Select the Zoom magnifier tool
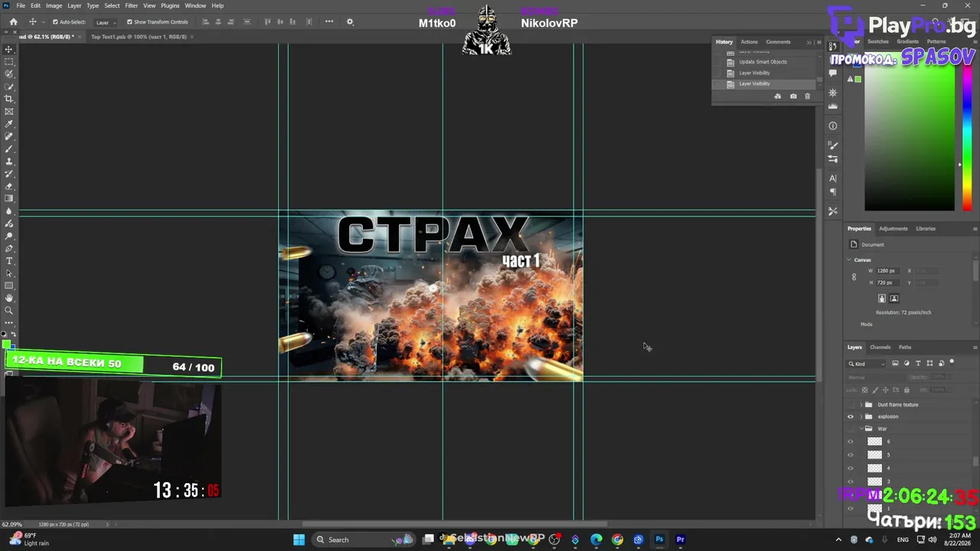Viewport: 980px width, 551px height. click(9, 311)
